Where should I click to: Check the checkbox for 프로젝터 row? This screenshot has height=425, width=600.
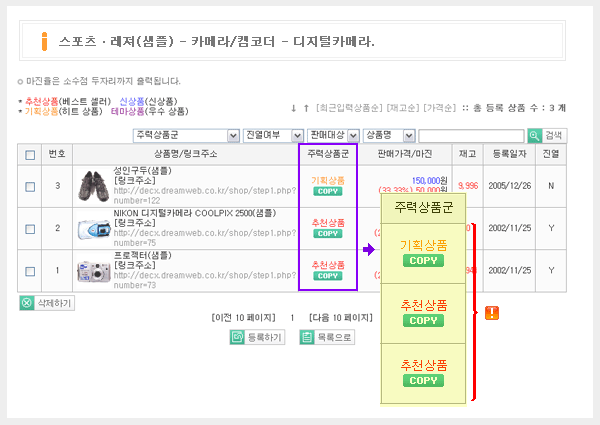pos(30,271)
